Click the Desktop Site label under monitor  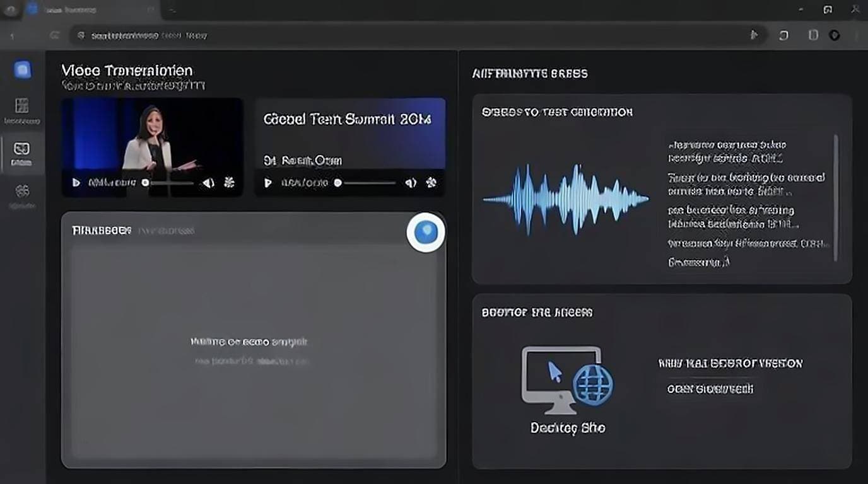[568, 428]
